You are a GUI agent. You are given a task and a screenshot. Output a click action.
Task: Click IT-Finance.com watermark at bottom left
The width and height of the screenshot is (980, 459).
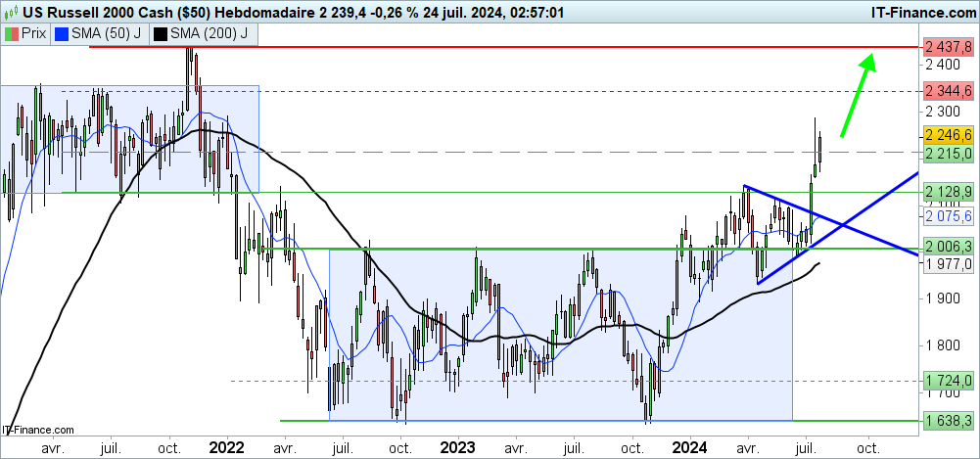tap(39, 429)
